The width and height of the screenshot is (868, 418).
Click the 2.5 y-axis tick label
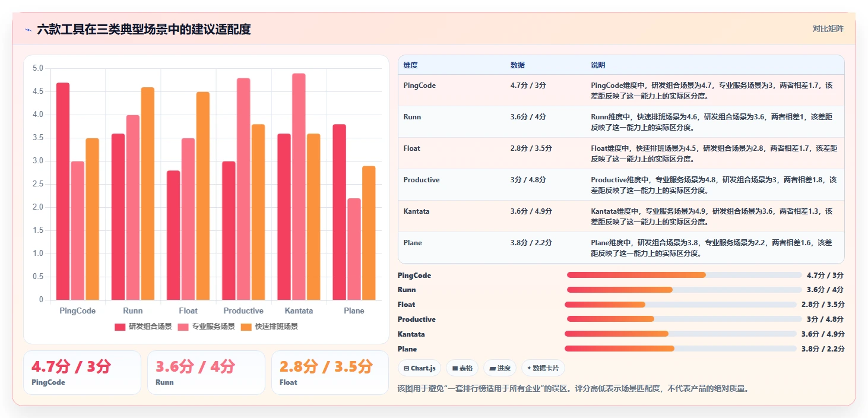click(x=38, y=184)
